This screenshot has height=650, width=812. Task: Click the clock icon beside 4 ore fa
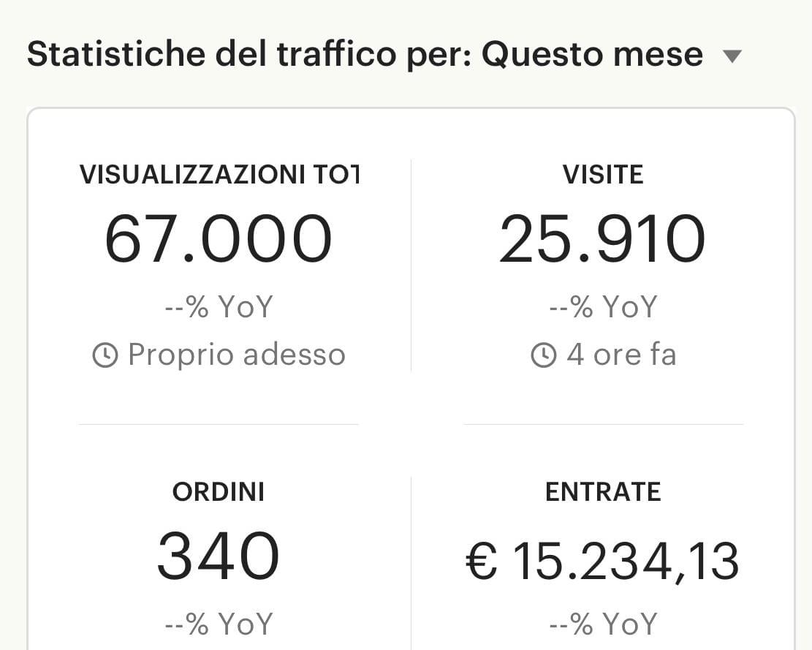pos(544,356)
